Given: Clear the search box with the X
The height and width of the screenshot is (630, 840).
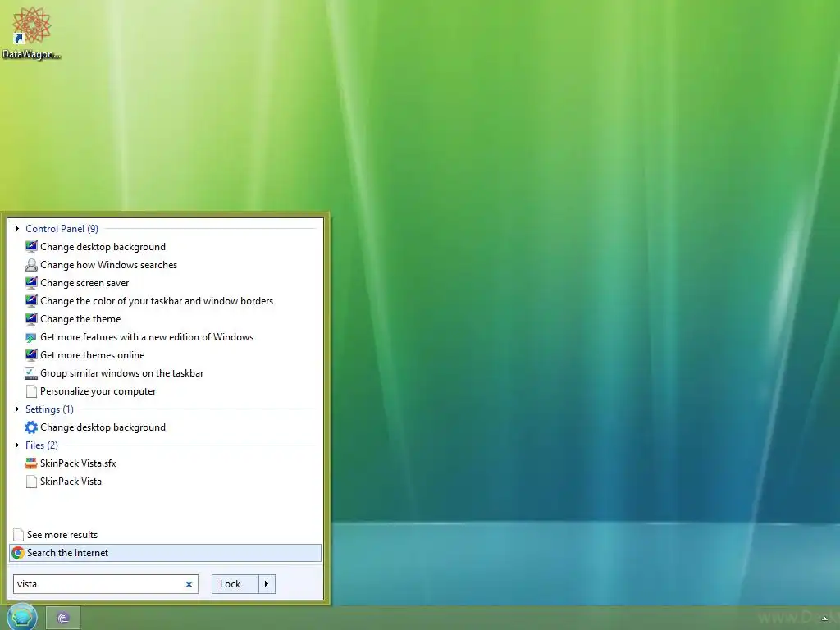Looking at the screenshot, I should point(189,584).
